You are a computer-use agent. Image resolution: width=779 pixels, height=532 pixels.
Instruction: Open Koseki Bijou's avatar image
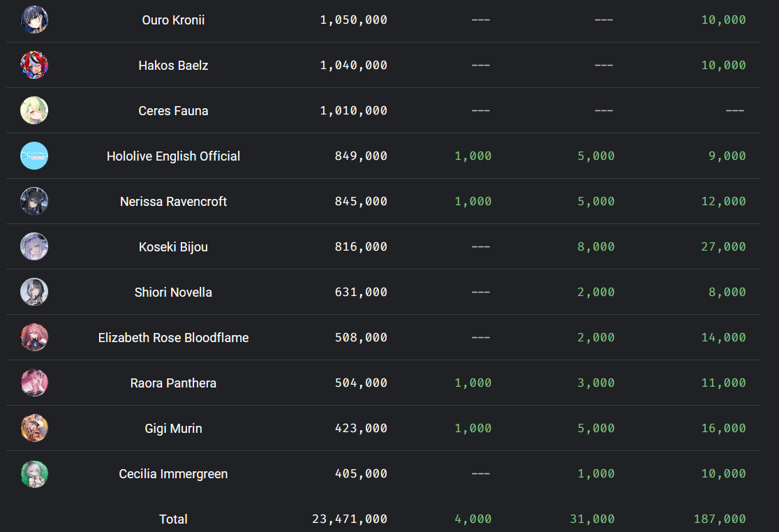click(34, 246)
